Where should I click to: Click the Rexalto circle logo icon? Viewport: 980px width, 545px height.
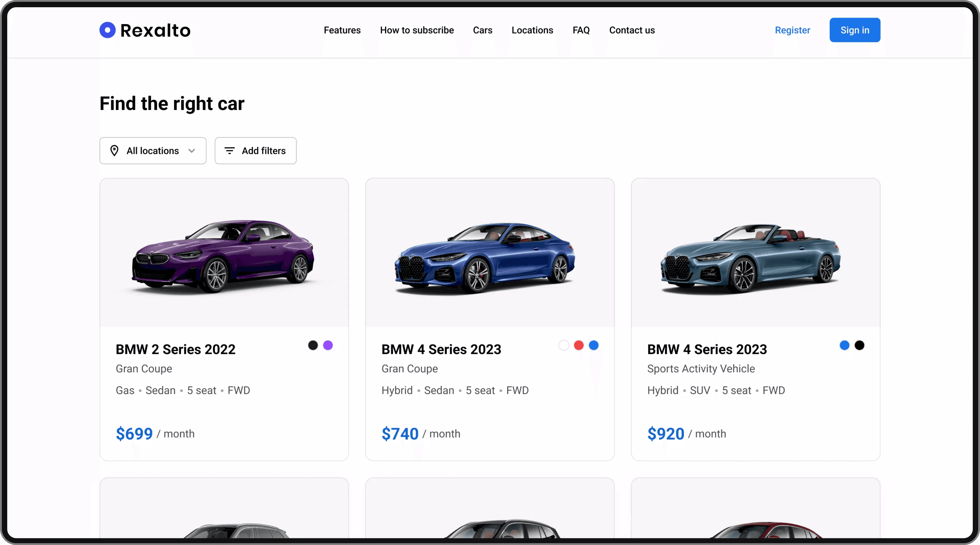107,30
